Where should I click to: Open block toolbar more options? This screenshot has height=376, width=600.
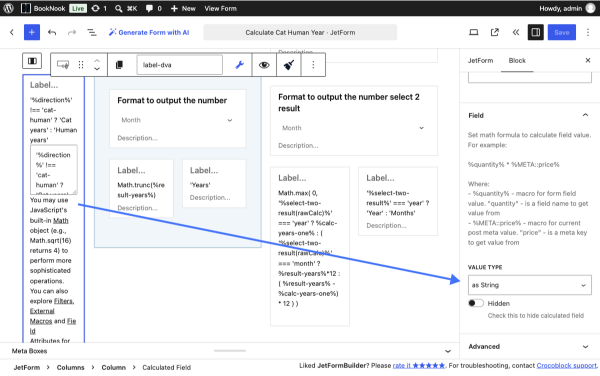click(313, 65)
